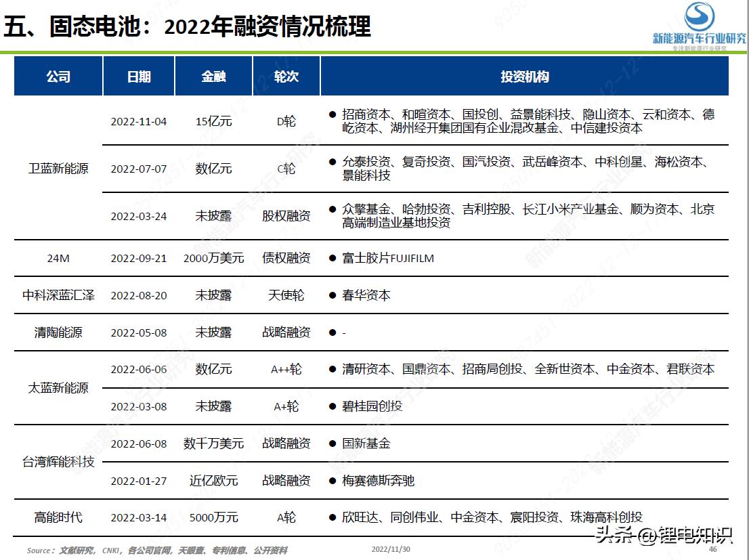Click date 2022-03-24

tap(139, 217)
